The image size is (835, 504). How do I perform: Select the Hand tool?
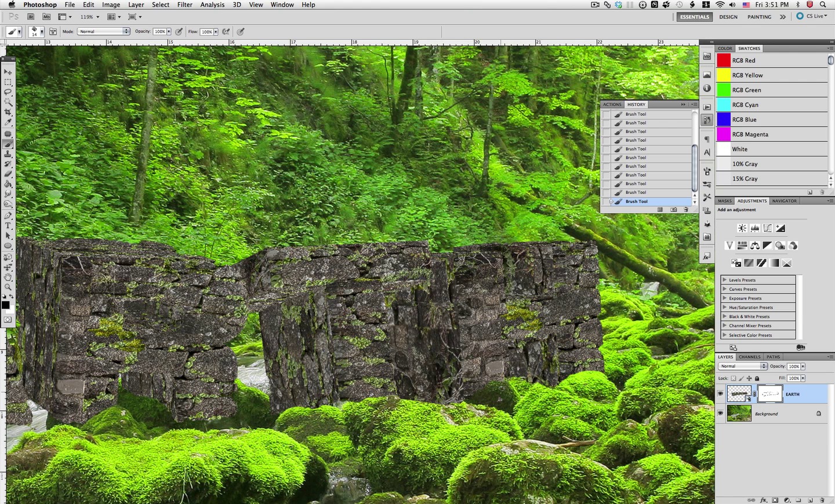pos(8,277)
